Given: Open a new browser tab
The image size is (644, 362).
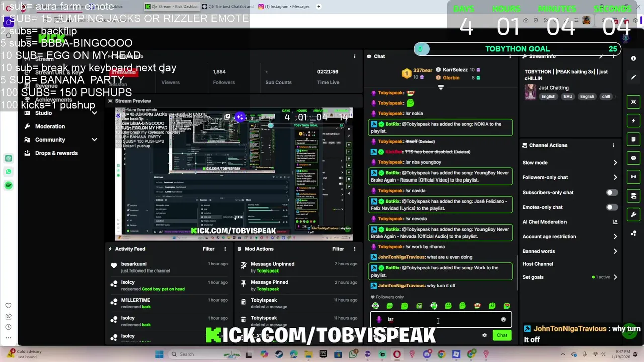Looking at the screenshot, I should coord(319,7).
